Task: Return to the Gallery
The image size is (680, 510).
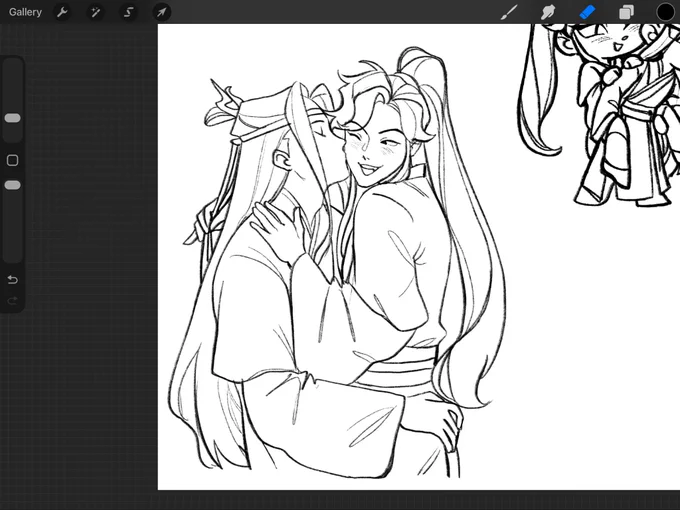Action: click(x=25, y=12)
